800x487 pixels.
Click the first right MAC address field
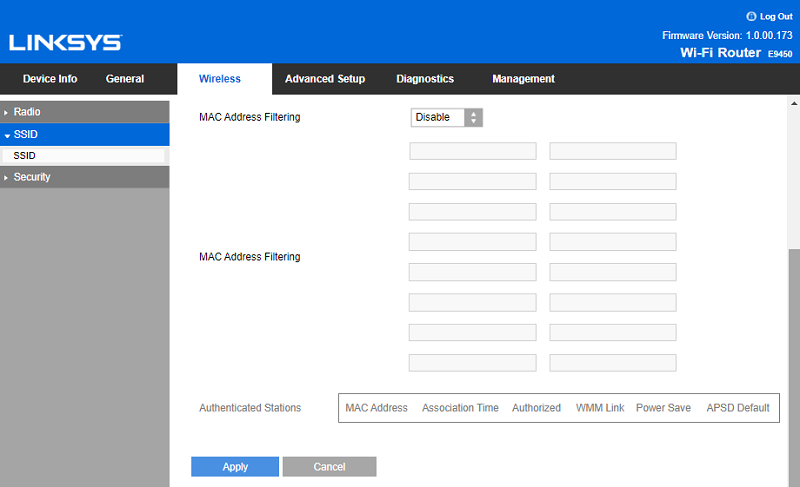[x=613, y=151]
